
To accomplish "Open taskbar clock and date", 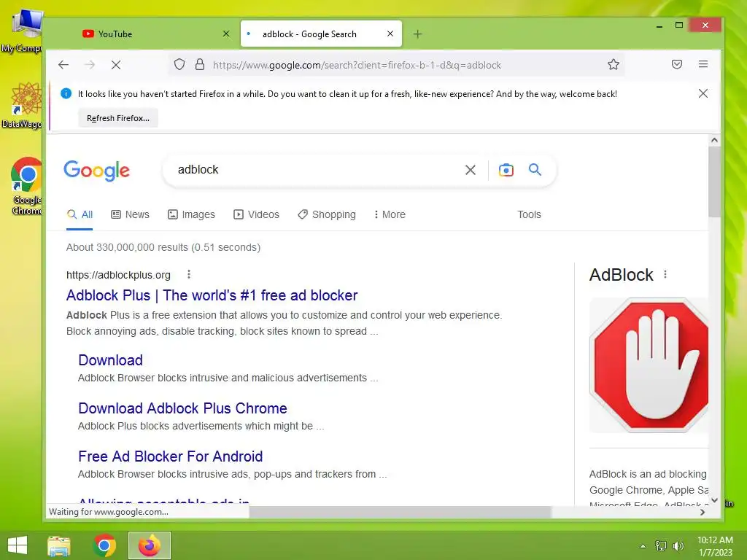I will (x=715, y=546).
